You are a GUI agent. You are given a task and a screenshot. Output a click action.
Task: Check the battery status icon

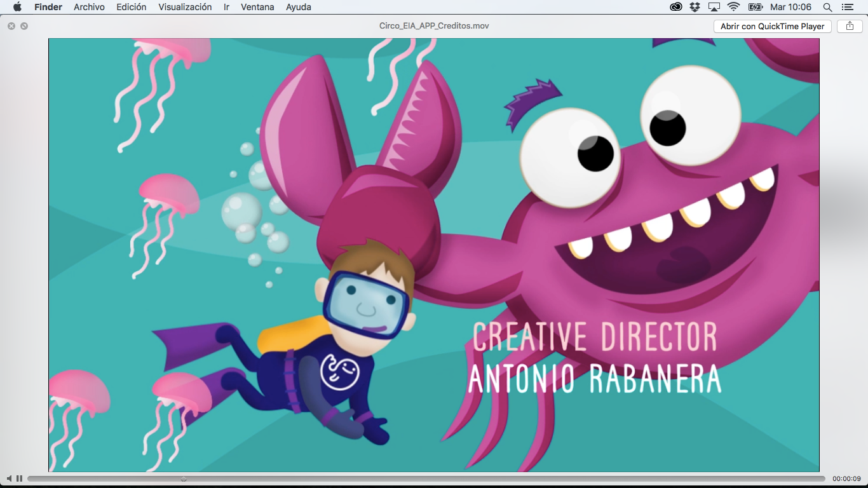pos(755,7)
